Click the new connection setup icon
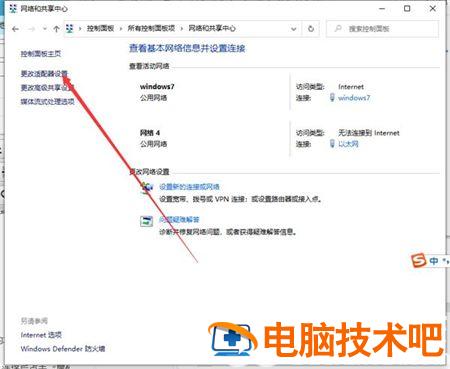450x369 pixels. click(147, 188)
